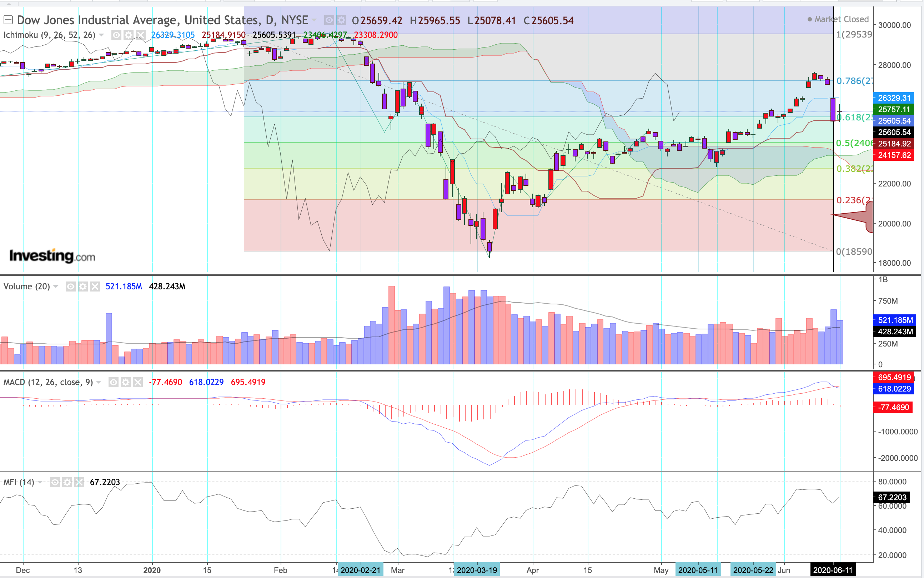Viewport: 924px width, 578px height.
Task: Remove the Ichimoku indicator with X
Action: coord(141,35)
